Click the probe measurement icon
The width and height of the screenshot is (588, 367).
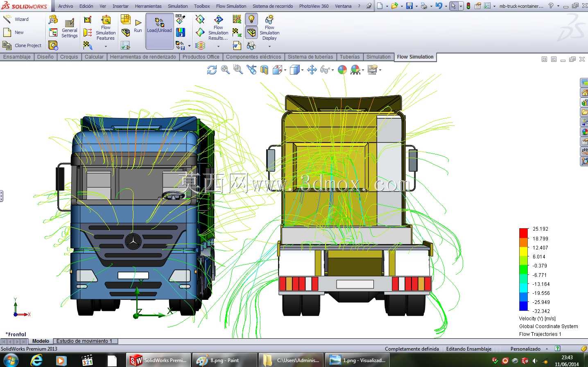[x=180, y=19]
